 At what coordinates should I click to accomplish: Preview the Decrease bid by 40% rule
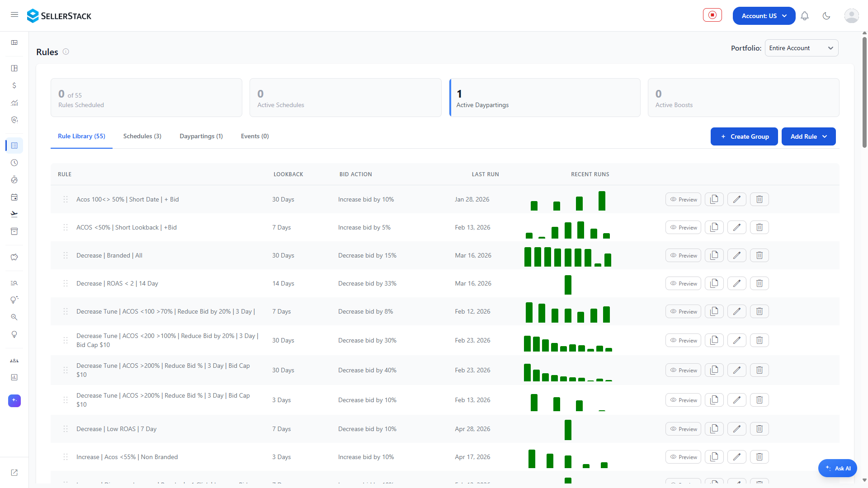point(683,370)
